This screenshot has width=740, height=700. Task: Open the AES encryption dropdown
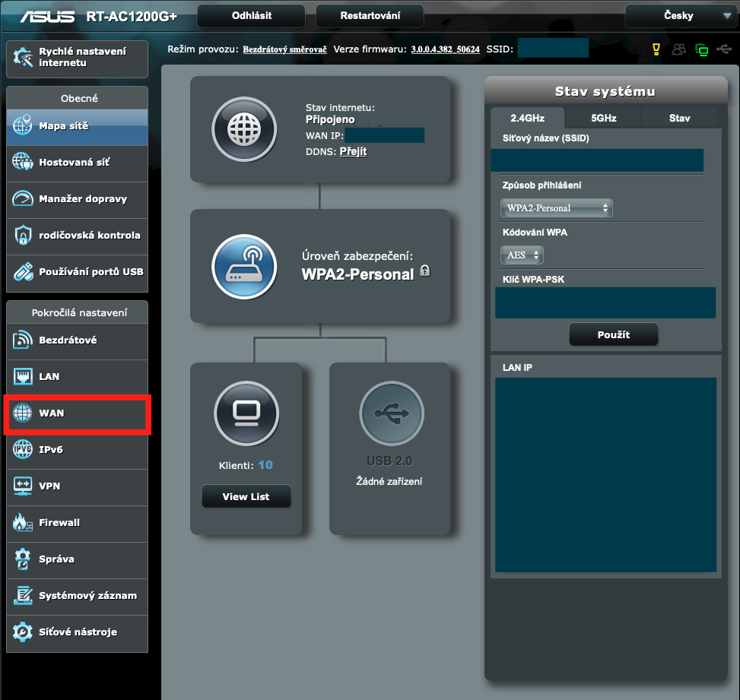pos(522,255)
